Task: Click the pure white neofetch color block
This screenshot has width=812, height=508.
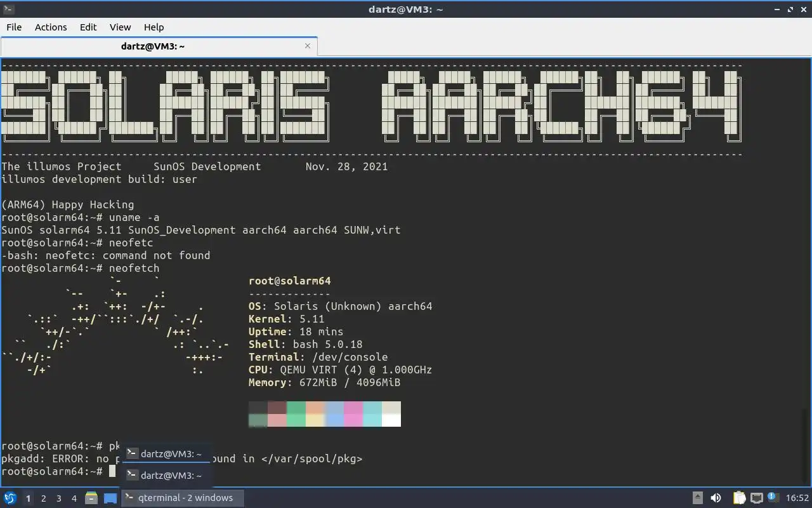Action: pyautogui.click(x=391, y=420)
